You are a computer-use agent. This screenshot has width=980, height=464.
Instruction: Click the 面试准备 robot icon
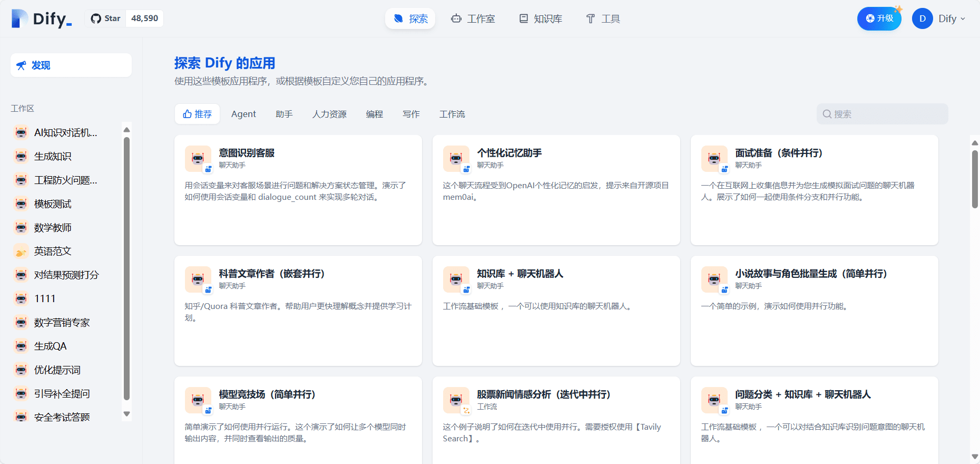[x=714, y=159]
